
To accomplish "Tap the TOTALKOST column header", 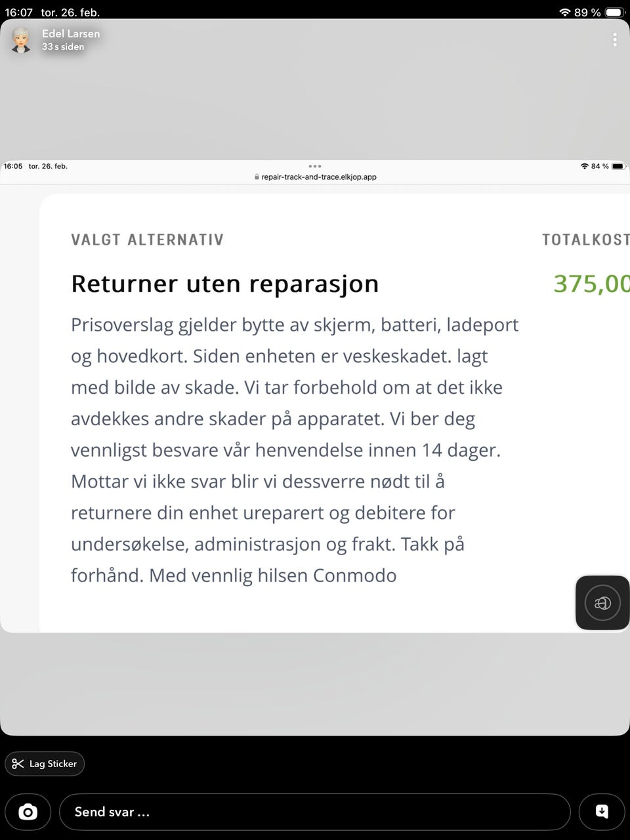I will coord(585,240).
